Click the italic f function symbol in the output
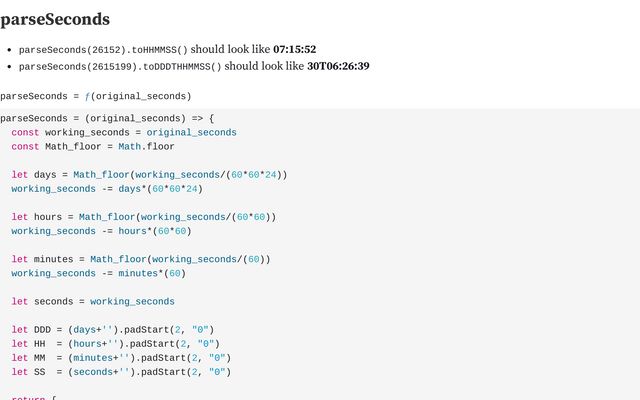The image size is (640, 400). pos(87,96)
